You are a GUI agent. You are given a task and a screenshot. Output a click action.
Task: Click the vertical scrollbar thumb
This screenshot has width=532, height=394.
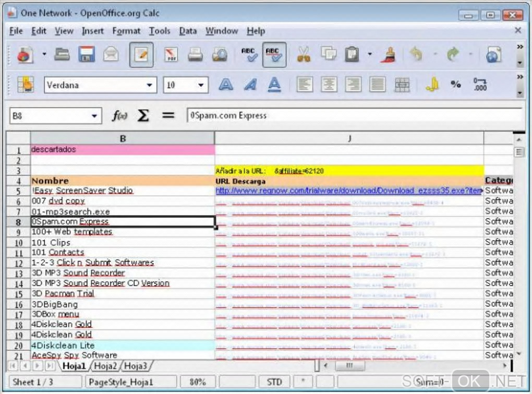click(518, 152)
